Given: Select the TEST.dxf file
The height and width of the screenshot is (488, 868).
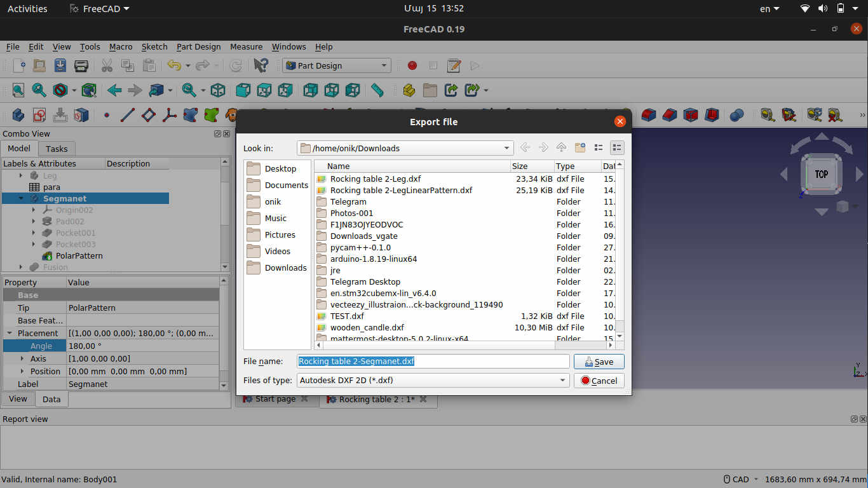Looking at the screenshot, I should (x=347, y=316).
